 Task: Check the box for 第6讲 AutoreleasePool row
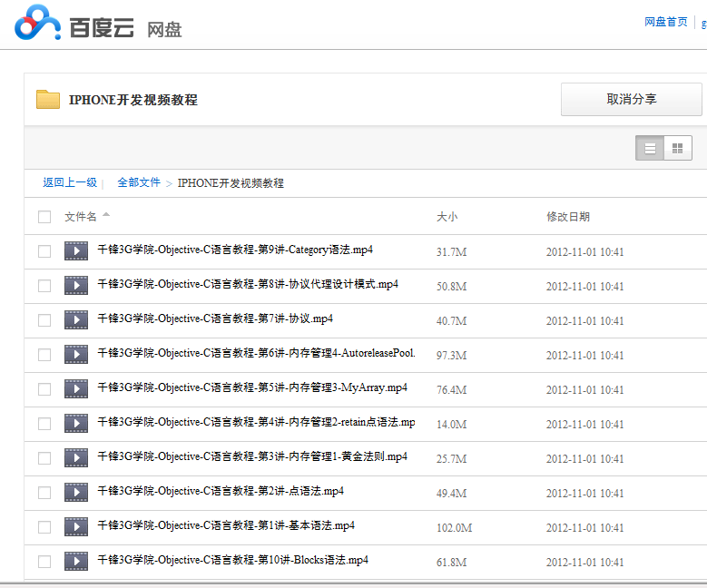pyautogui.click(x=44, y=355)
